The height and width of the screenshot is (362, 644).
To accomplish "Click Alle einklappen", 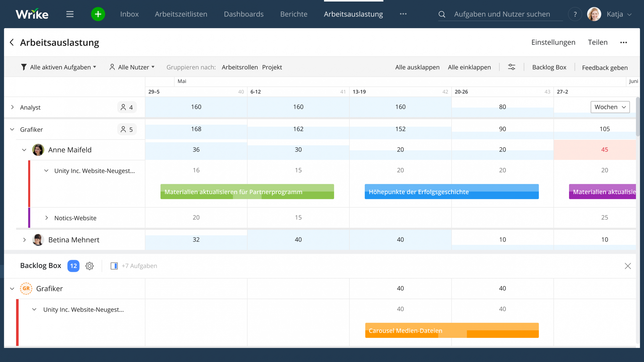I will 469,67.
